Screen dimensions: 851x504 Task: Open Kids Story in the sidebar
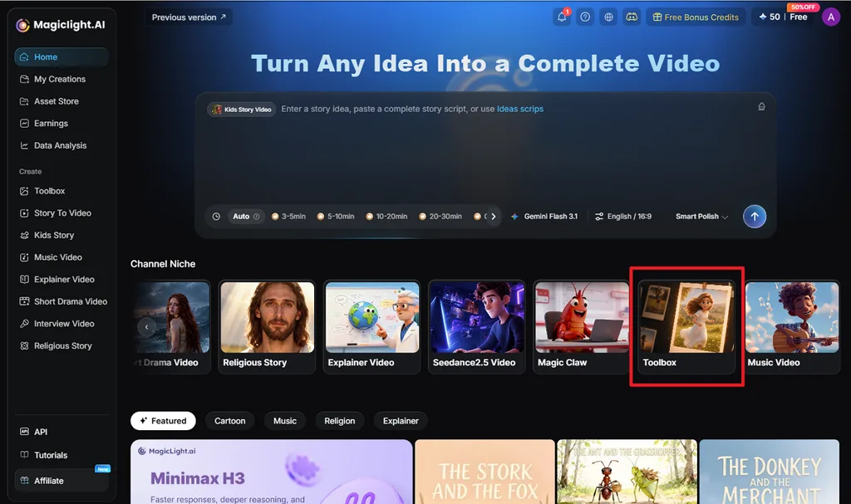coord(61,236)
